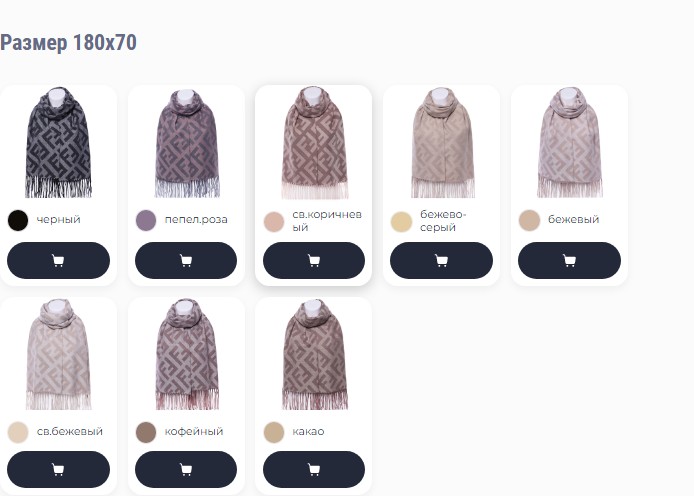Screen dimensions: 694x496
Task: Select the кофейный brown swatch
Action: (x=146, y=432)
